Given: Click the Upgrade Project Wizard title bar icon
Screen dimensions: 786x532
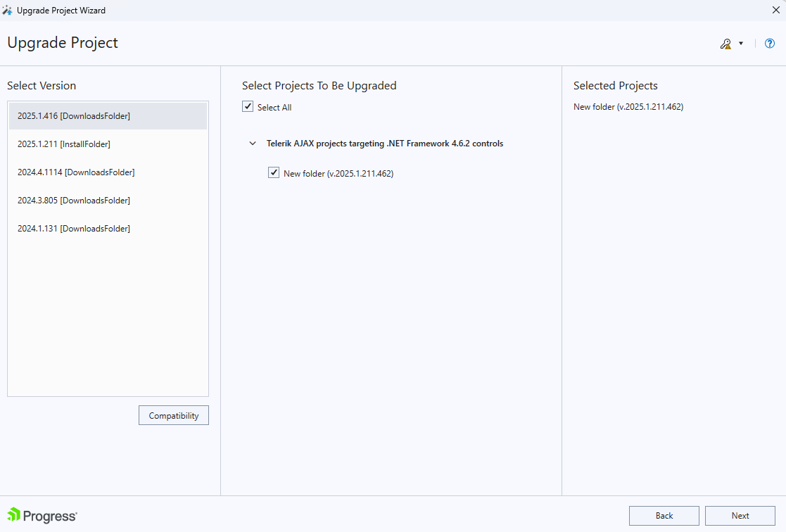Looking at the screenshot, I should pos(9,10).
